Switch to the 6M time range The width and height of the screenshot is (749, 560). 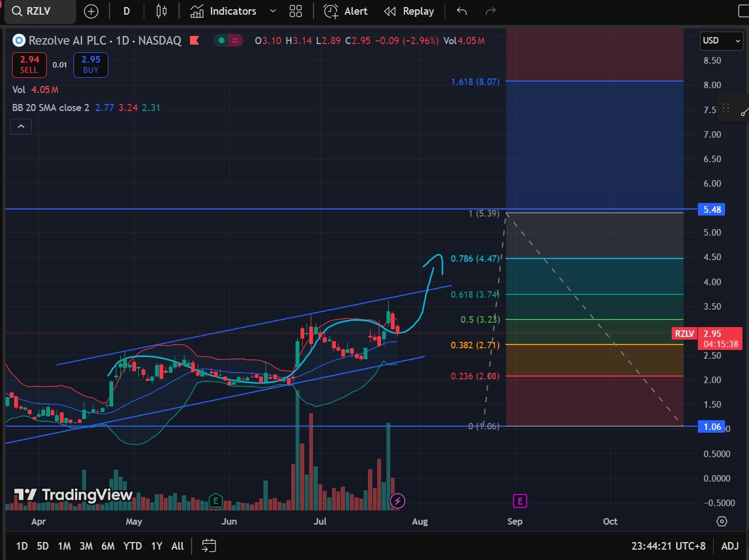click(108, 546)
